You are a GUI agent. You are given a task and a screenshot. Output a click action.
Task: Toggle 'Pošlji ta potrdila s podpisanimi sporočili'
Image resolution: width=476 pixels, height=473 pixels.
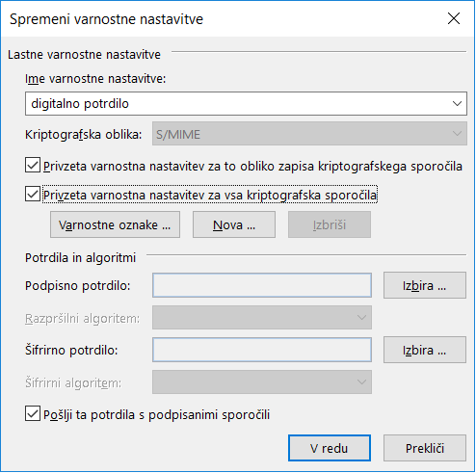coord(33,413)
